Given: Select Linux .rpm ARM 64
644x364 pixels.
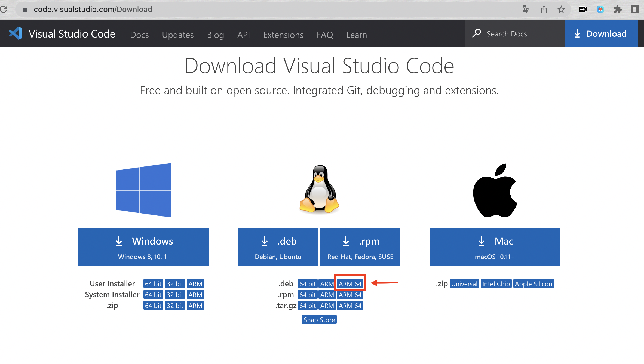Looking at the screenshot, I should (350, 295).
